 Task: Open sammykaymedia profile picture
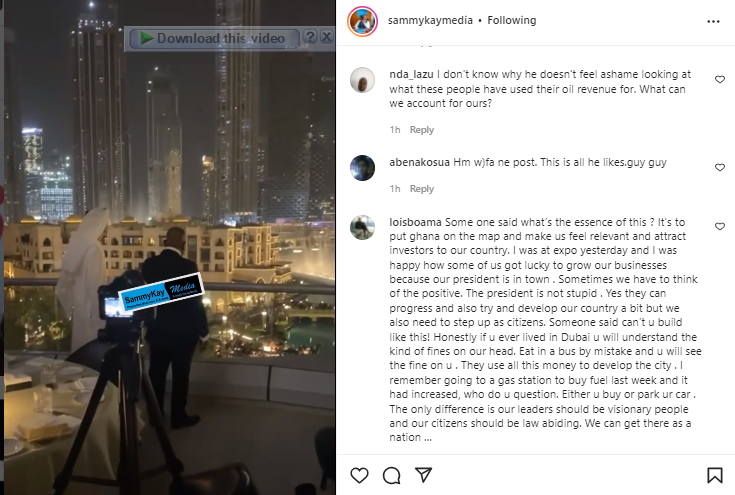[362, 21]
